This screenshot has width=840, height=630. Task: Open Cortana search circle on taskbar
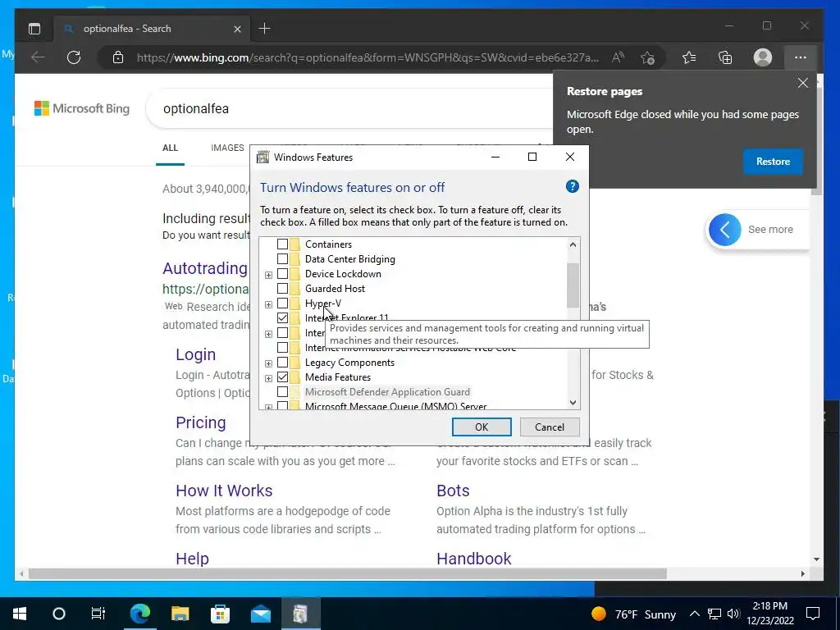[x=59, y=614]
